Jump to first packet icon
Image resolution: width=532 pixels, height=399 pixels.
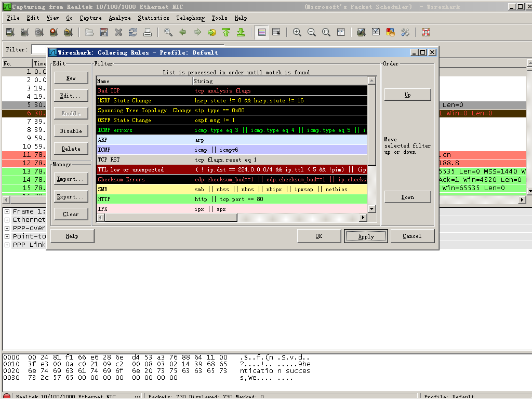227,32
